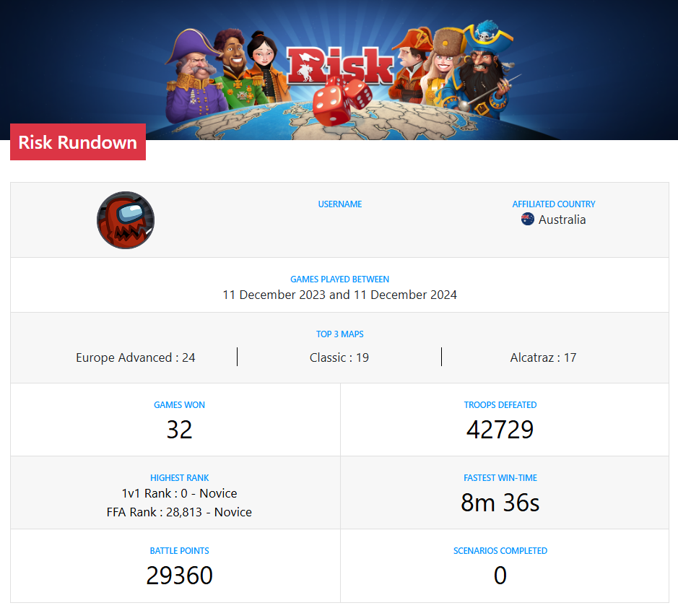
Task: Click the purple-hat admiral character
Action: (x=194, y=76)
